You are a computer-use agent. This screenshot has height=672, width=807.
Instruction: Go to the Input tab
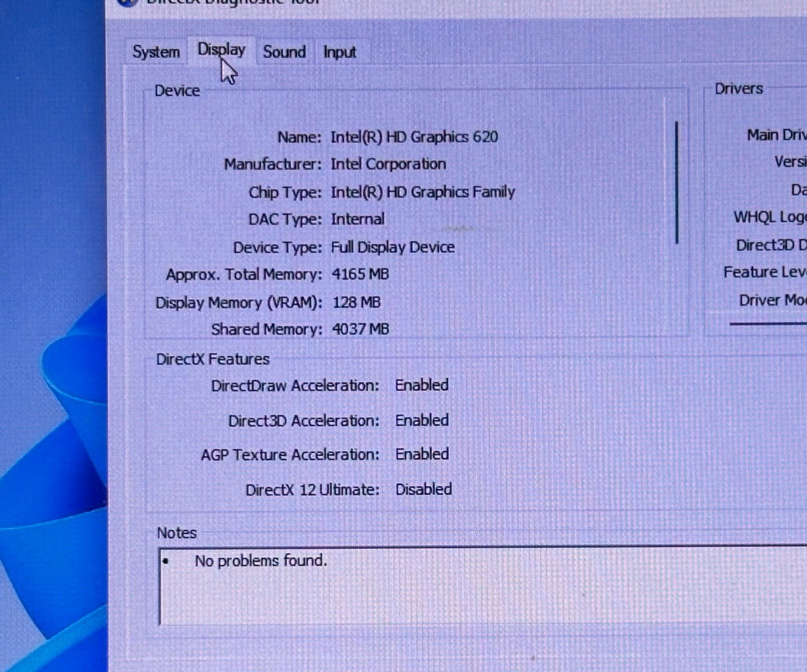(x=339, y=51)
